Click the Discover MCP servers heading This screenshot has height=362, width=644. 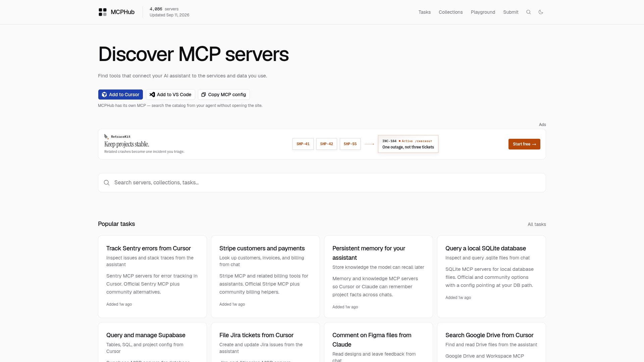click(x=193, y=54)
